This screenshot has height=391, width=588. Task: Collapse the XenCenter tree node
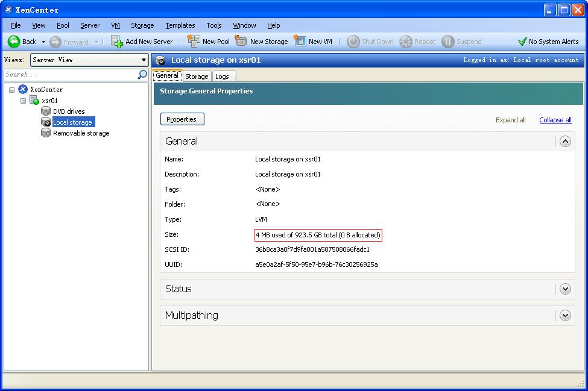[x=12, y=90]
